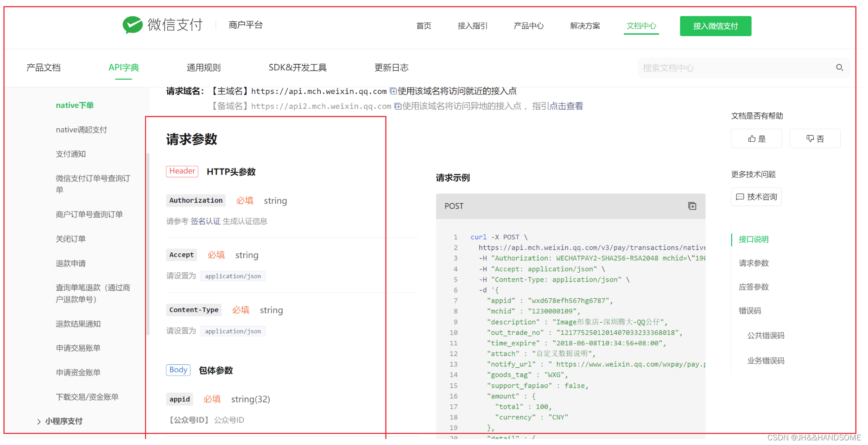Select native调起支付 in the sidebar
868x445 pixels.
click(82, 130)
